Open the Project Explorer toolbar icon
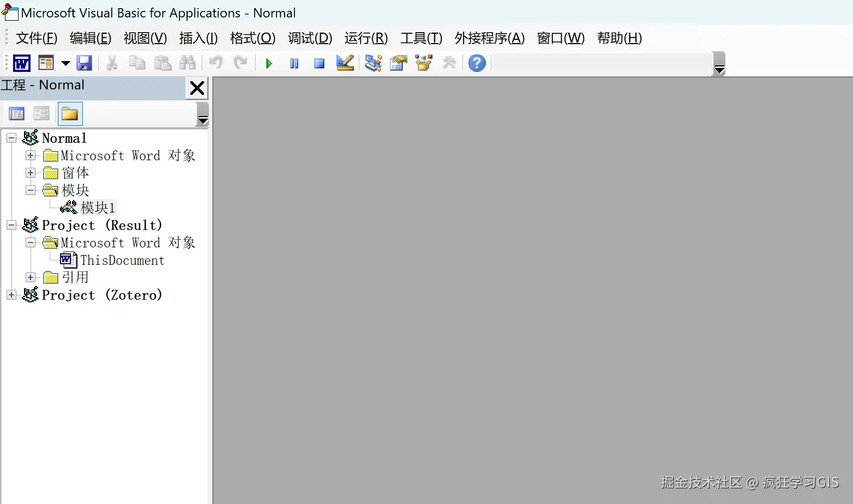Viewport: 853px width, 504px height. click(374, 63)
